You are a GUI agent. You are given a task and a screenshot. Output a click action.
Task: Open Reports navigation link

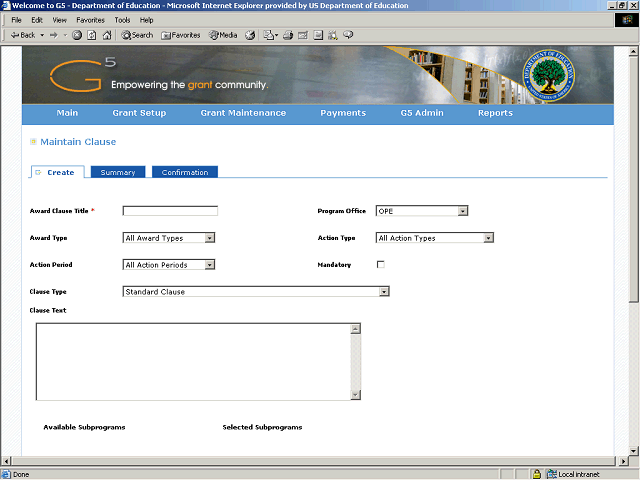[496, 113]
